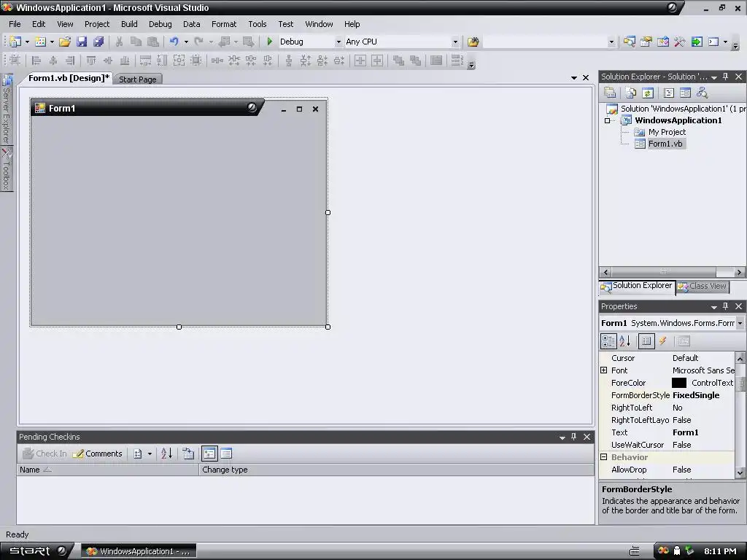Viewport: 747px width, 560px height.
Task: Click the Make Same Width layout icon
Action: 145,61
